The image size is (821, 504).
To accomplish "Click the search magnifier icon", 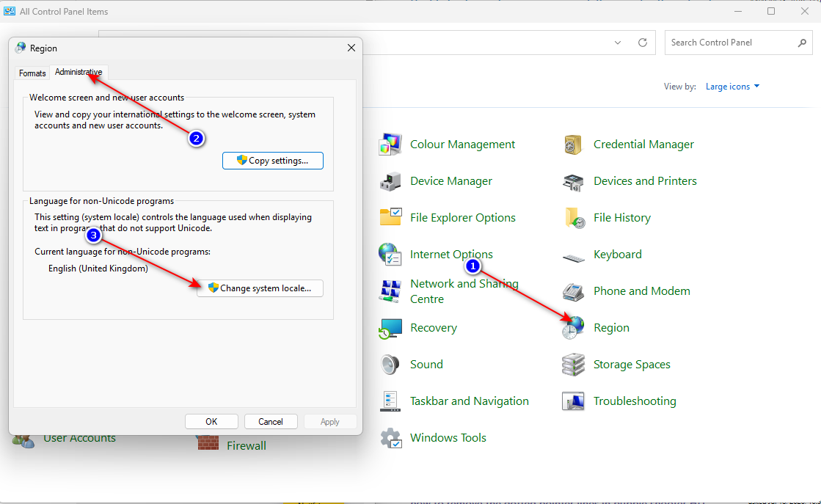I will click(802, 43).
